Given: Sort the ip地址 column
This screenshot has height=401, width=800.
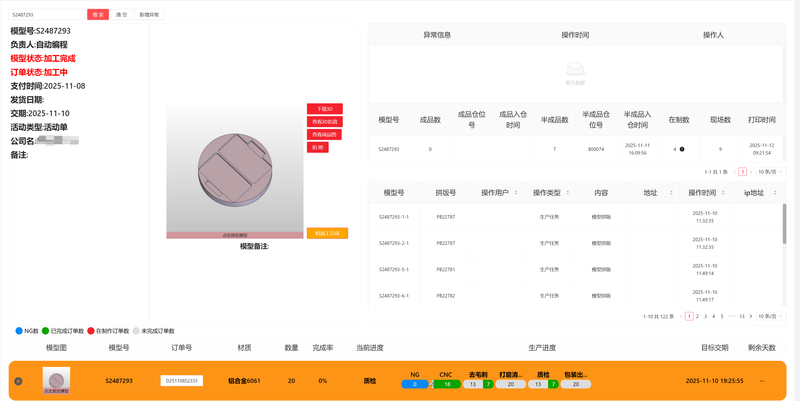Looking at the screenshot, I should click(x=775, y=193).
